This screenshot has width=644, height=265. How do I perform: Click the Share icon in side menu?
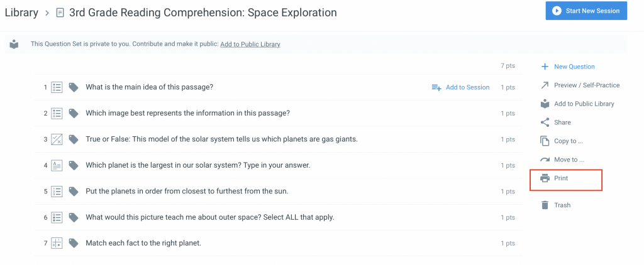pos(545,122)
